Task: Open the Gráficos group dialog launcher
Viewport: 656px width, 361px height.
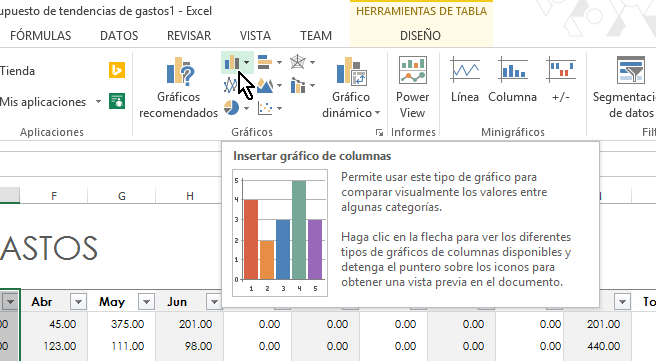Action: point(379,133)
